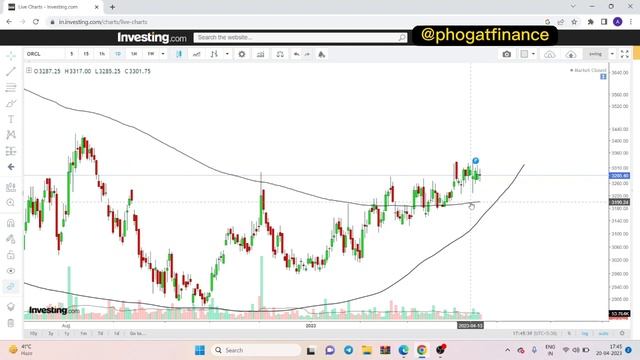Open the pattern drawing tool
This screenshot has width=640, height=360.
[11, 135]
